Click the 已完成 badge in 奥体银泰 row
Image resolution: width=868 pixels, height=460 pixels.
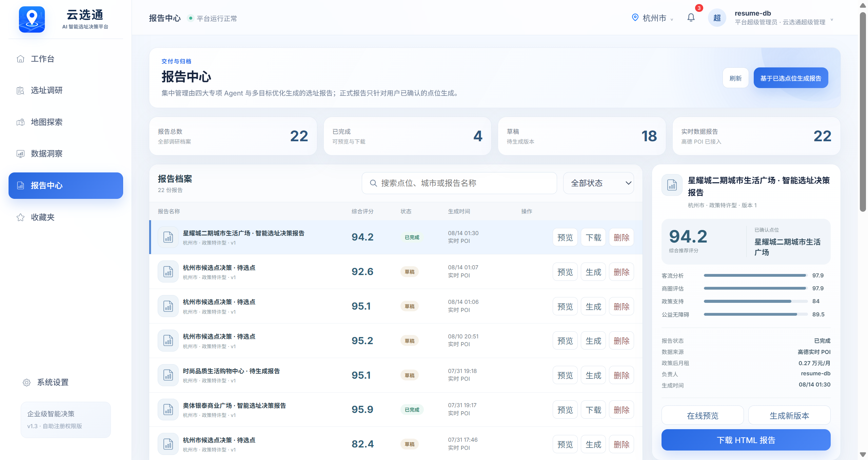coord(412,410)
